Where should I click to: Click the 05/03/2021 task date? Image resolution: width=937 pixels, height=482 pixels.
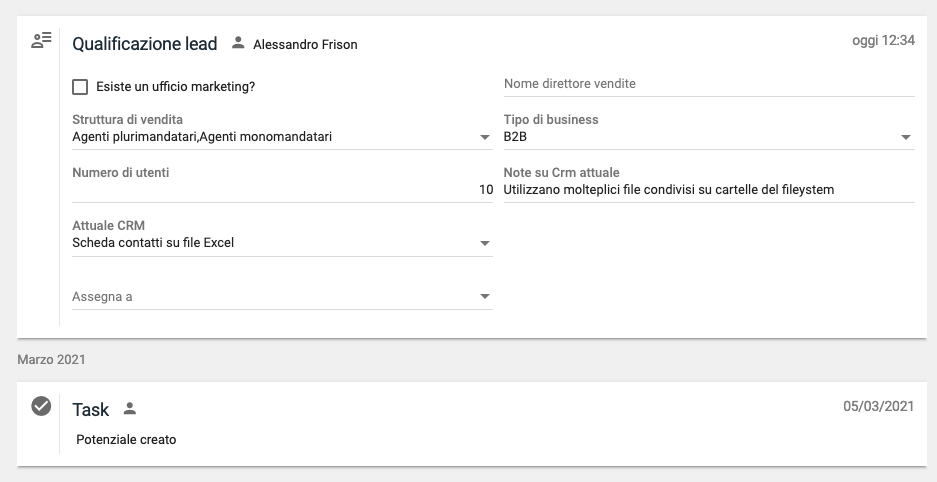(x=878, y=406)
